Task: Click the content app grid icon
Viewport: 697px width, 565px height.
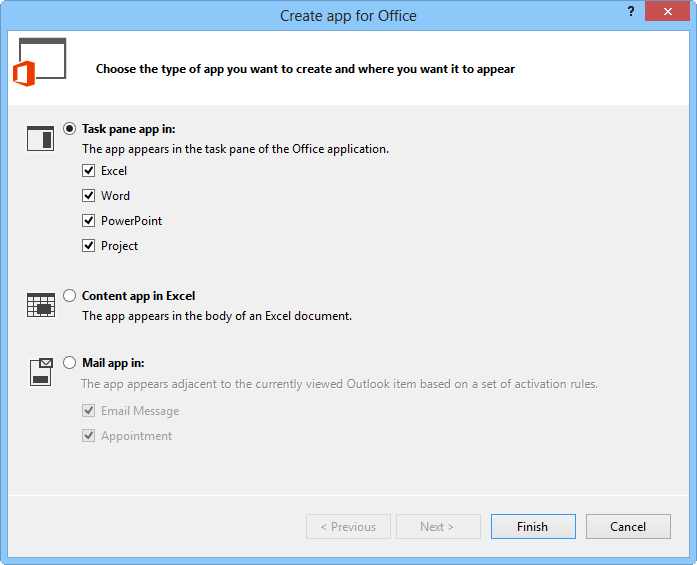Action: click(40, 305)
